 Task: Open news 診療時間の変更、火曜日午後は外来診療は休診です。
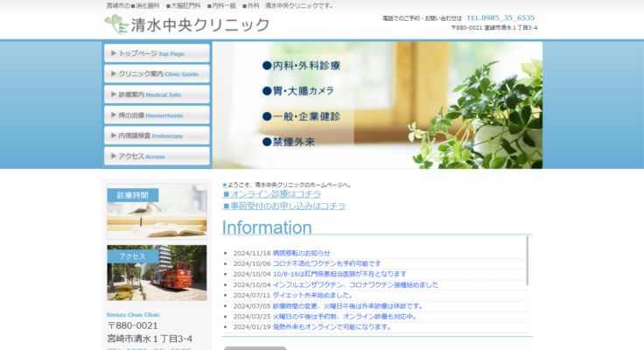(348, 306)
